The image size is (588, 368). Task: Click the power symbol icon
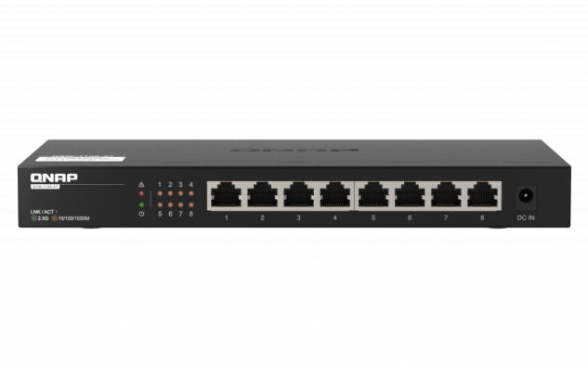pyautogui.click(x=141, y=214)
